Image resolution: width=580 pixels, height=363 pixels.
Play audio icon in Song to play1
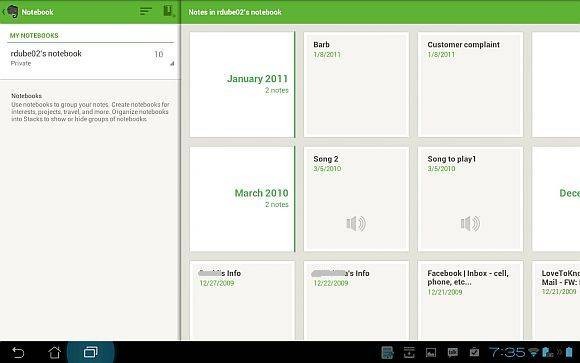coord(470,223)
